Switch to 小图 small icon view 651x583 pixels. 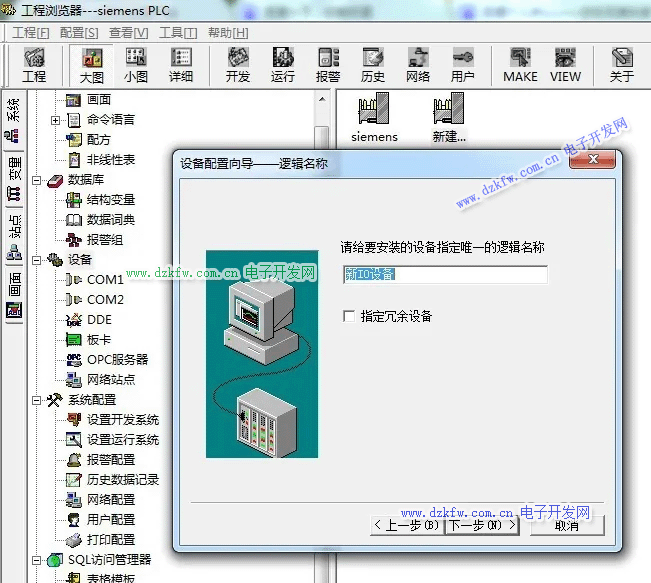coord(136,66)
